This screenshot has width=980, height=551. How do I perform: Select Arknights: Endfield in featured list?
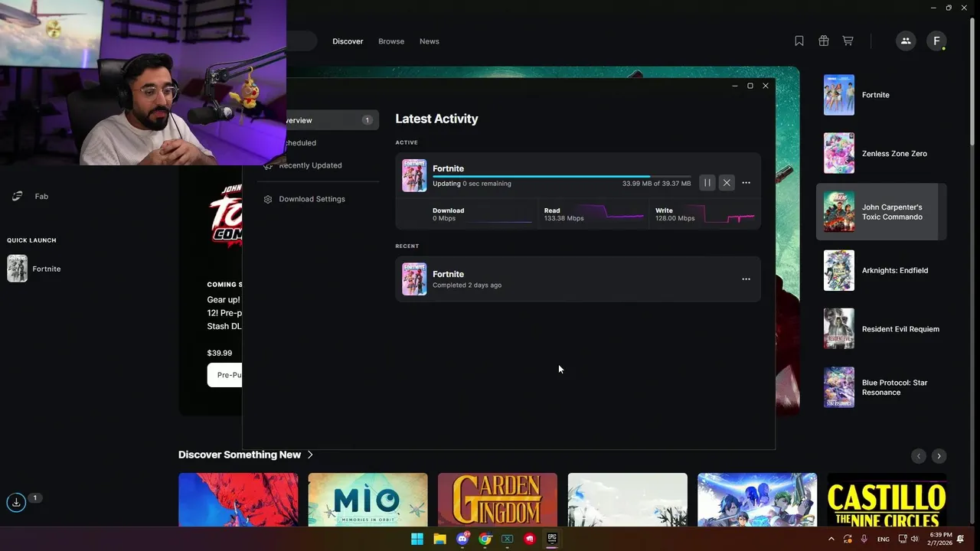coord(881,270)
